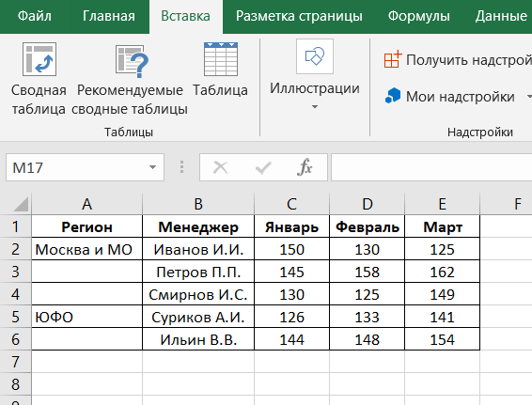Select row 5 header
The image size is (532, 405).
pyautogui.click(x=16, y=317)
